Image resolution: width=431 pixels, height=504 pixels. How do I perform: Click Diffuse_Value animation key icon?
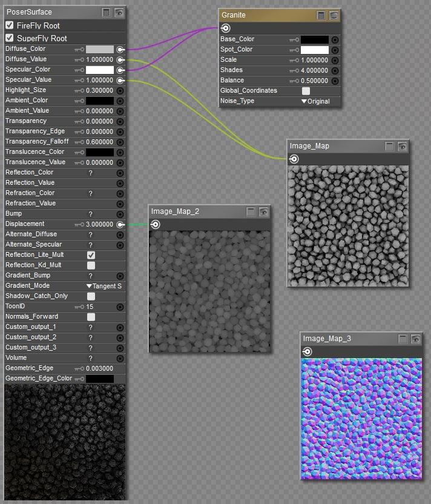79,60
